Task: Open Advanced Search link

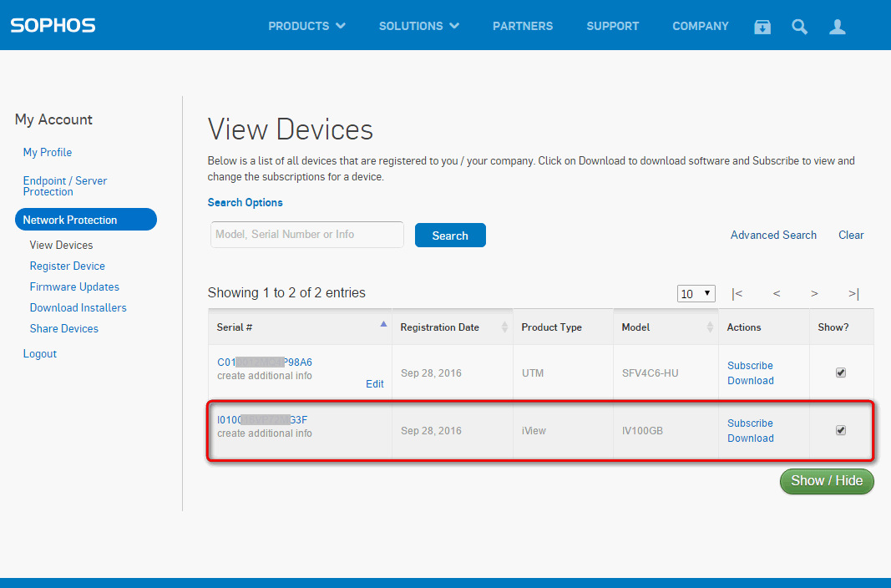Action: (773, 236)
